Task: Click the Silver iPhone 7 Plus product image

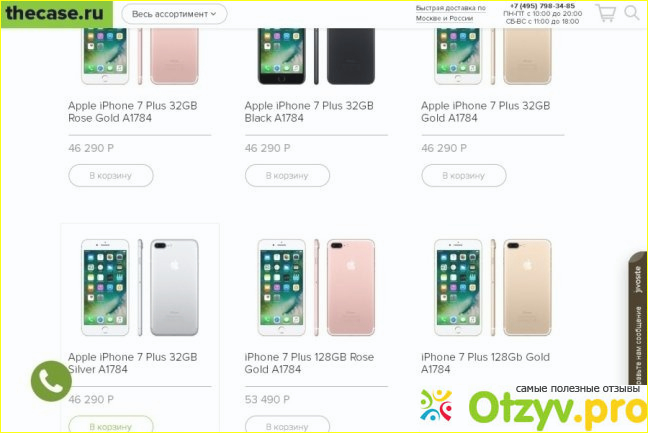Action: point(140,287)
